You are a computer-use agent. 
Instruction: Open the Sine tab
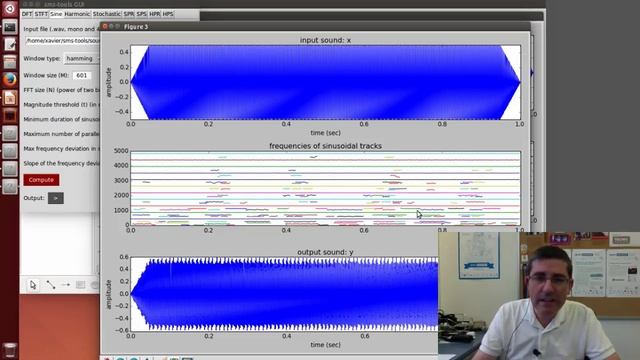[x=56, y=14]
